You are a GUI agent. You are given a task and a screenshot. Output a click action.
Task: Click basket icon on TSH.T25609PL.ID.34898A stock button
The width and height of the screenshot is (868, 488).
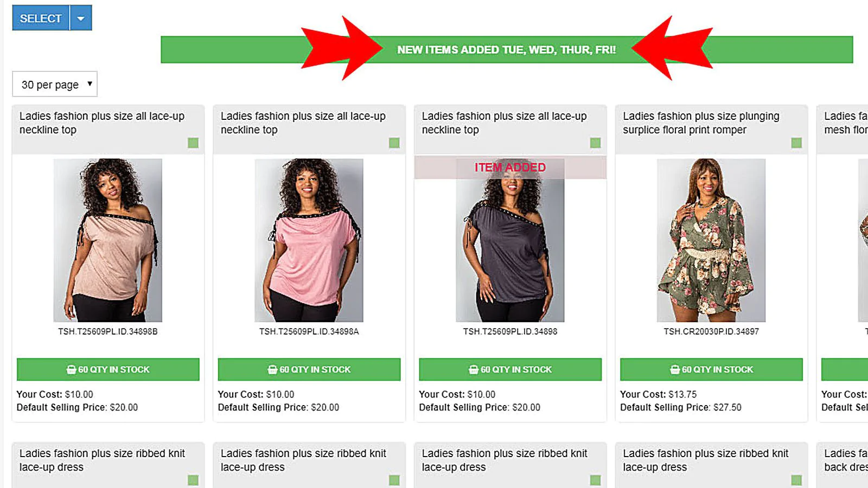(x=272, y=369)
